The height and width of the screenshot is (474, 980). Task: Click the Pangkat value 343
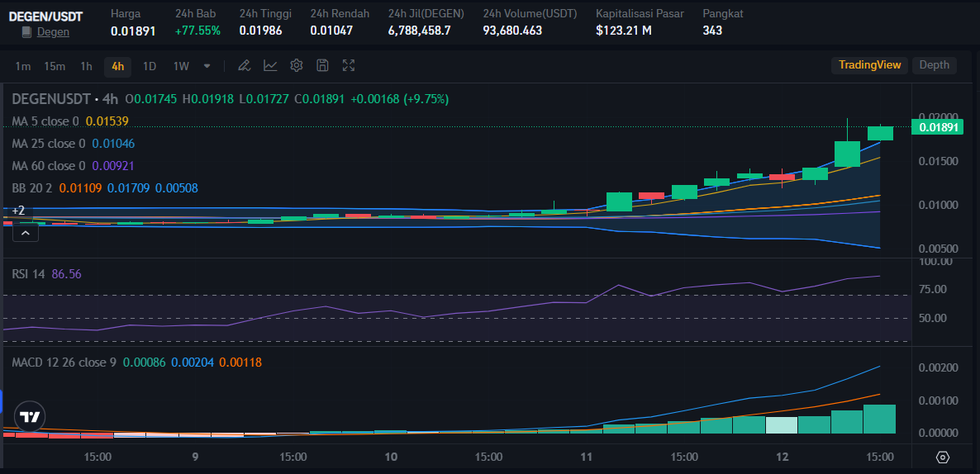coord(712,31)
